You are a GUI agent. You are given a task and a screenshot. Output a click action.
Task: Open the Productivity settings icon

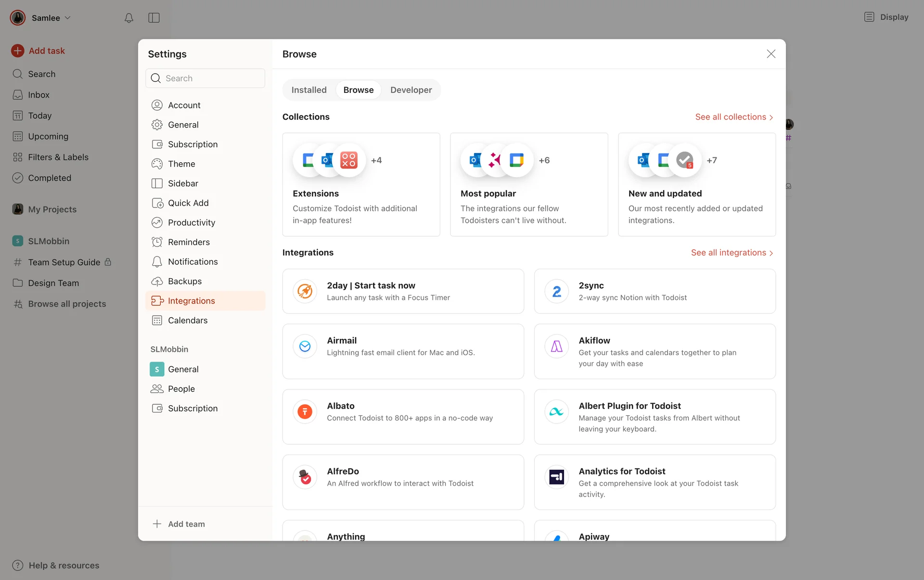(157, 222)
